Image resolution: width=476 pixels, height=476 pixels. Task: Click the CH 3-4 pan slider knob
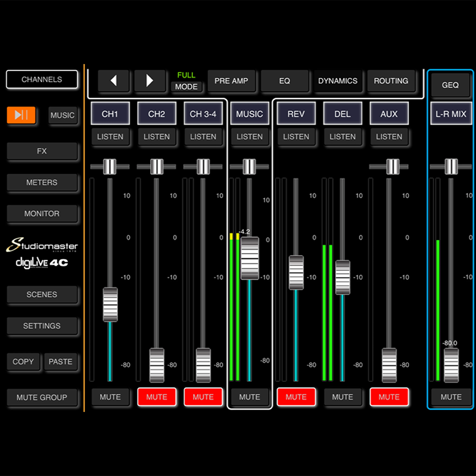coord(203,167)
